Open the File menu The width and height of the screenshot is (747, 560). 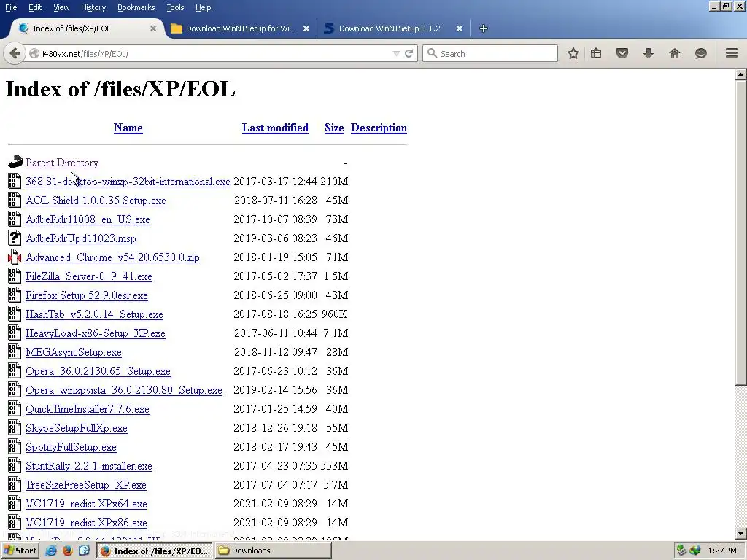(11, 7)
